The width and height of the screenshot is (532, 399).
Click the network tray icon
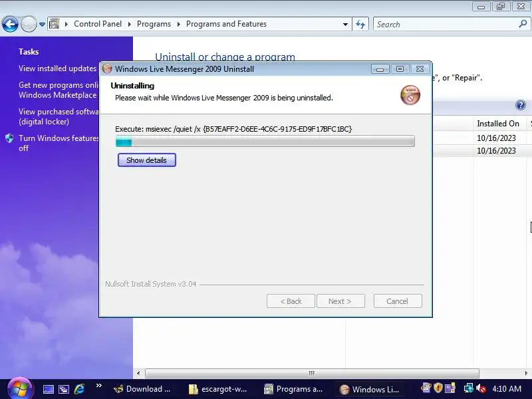[x=469, y=388]
